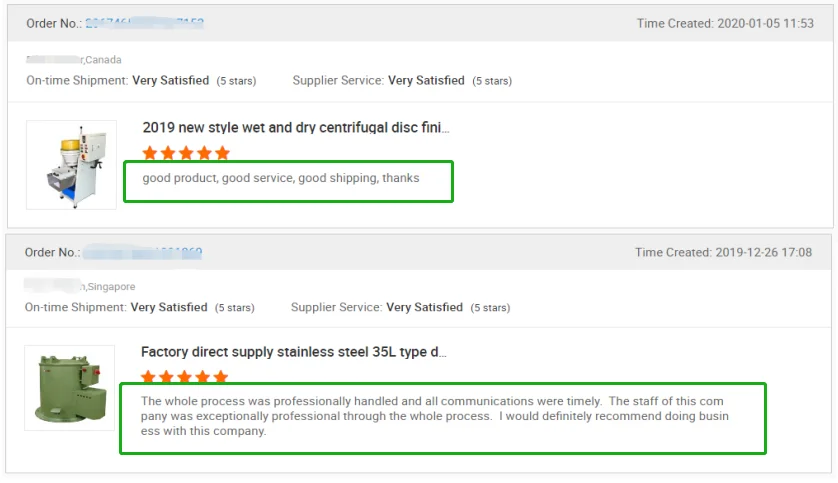Click "Time Created: 2019-12-26 17:08" timestamp
Viewport: 838px width, 483px height.
723,253
